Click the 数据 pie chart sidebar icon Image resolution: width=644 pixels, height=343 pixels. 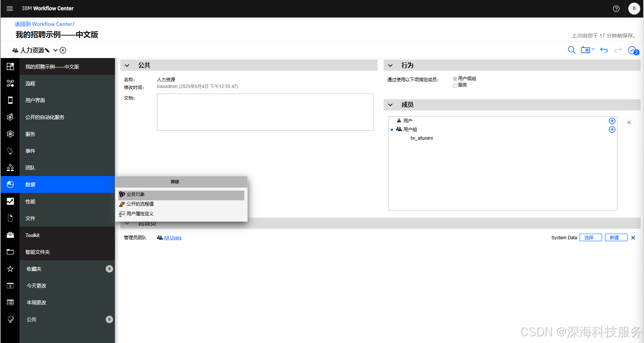[x=10, y=184]
